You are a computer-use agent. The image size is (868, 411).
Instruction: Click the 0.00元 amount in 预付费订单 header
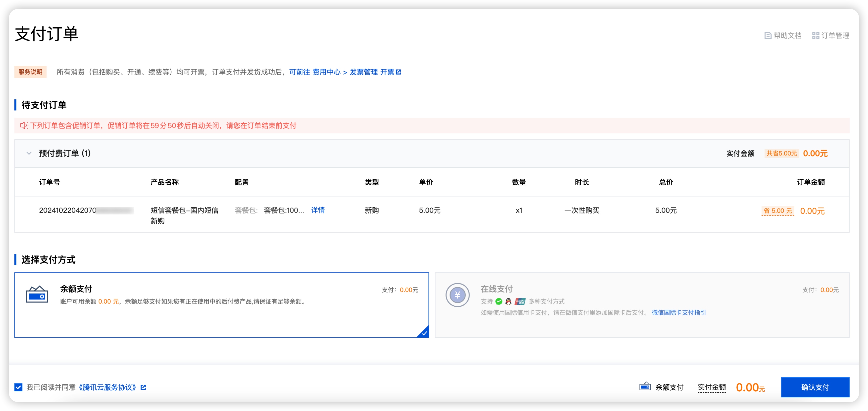(815, 154)
